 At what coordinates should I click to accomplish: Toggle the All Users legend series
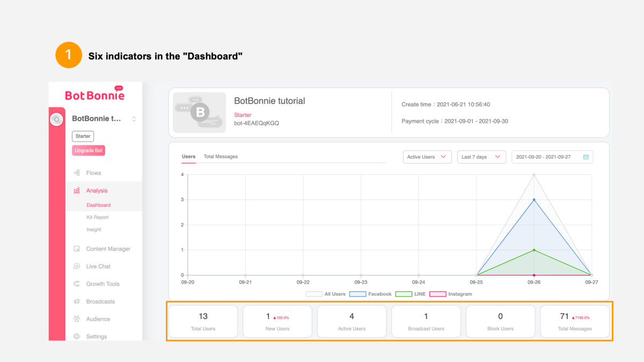click(x=313, y=294)
